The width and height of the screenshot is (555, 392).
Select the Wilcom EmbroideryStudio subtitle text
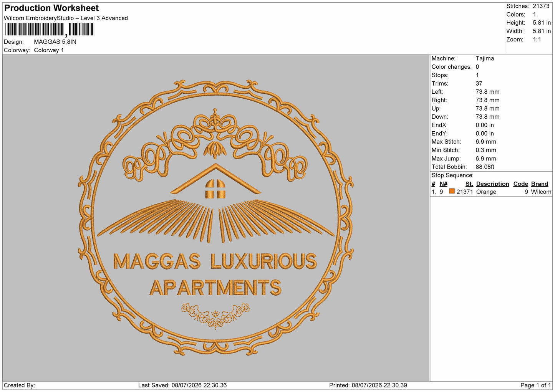click(x=66, y=18)
